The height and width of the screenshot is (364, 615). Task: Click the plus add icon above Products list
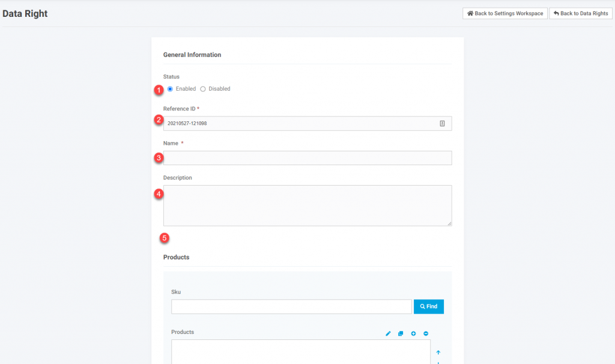pyautogui.click(x=413, y=333)
